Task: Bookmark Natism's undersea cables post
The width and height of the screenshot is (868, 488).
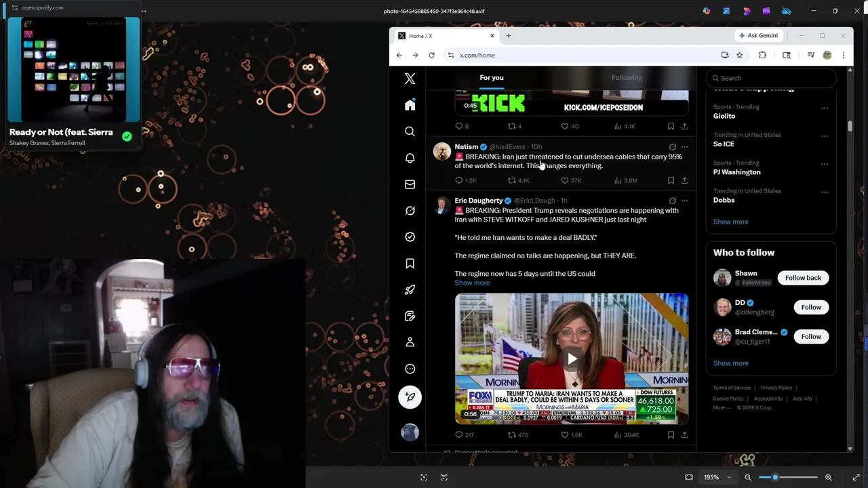Action: pos(671,180)
